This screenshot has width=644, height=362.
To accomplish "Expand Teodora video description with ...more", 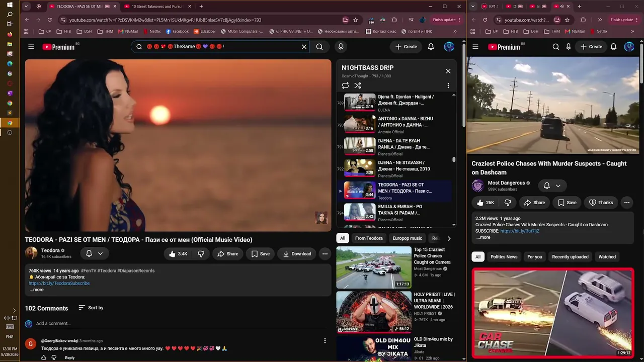I will tap(36, 290).
